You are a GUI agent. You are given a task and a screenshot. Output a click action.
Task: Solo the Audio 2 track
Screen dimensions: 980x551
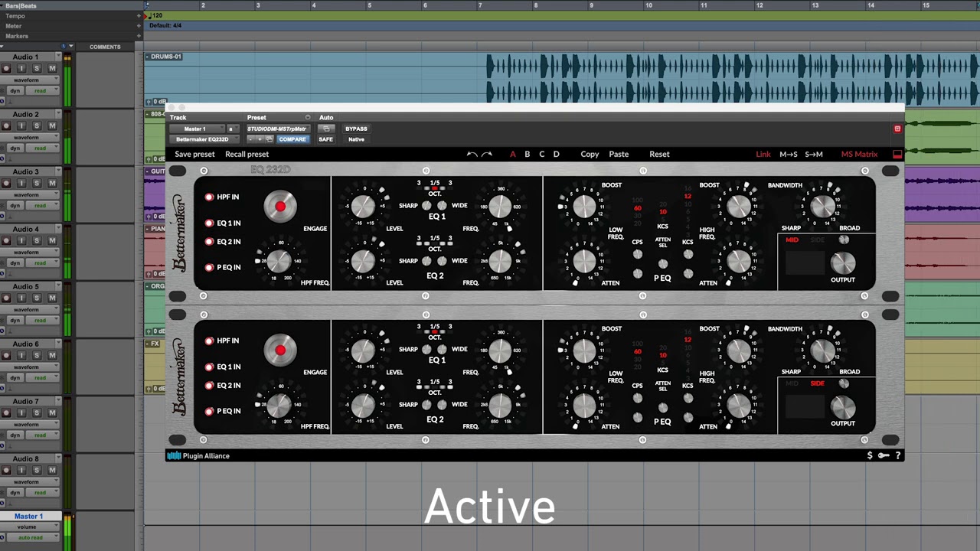pos(36,126)
